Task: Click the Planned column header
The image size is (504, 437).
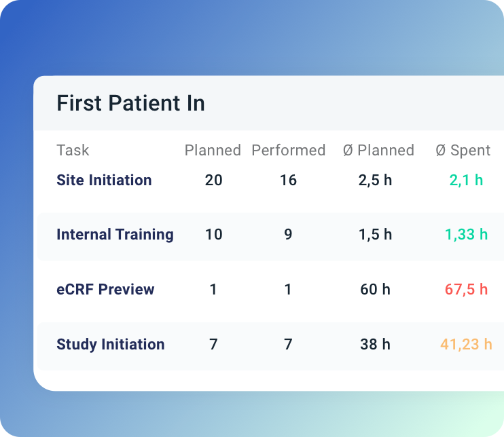Action: pos(213,150)
